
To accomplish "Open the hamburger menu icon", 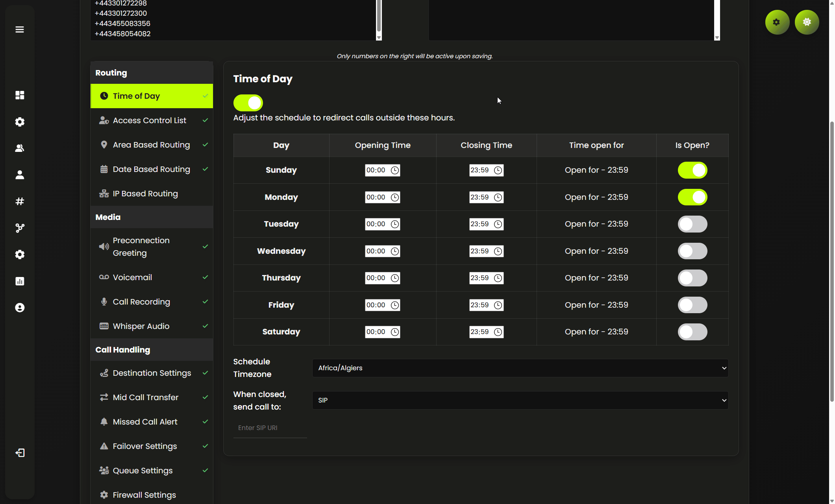I will tap(20, 30).
